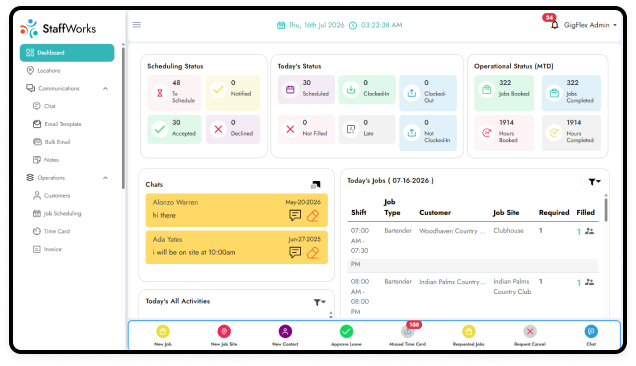Click the Scheduled calendar icon
This screenshot has width=636, height=366.
[x=290, y=90]
